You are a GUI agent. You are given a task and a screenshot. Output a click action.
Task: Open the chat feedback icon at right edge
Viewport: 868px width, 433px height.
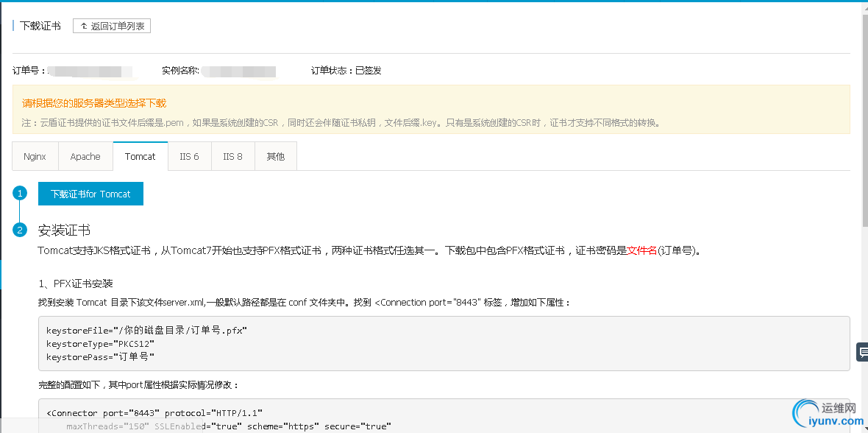pyautogui.click(x=862, y=351)
